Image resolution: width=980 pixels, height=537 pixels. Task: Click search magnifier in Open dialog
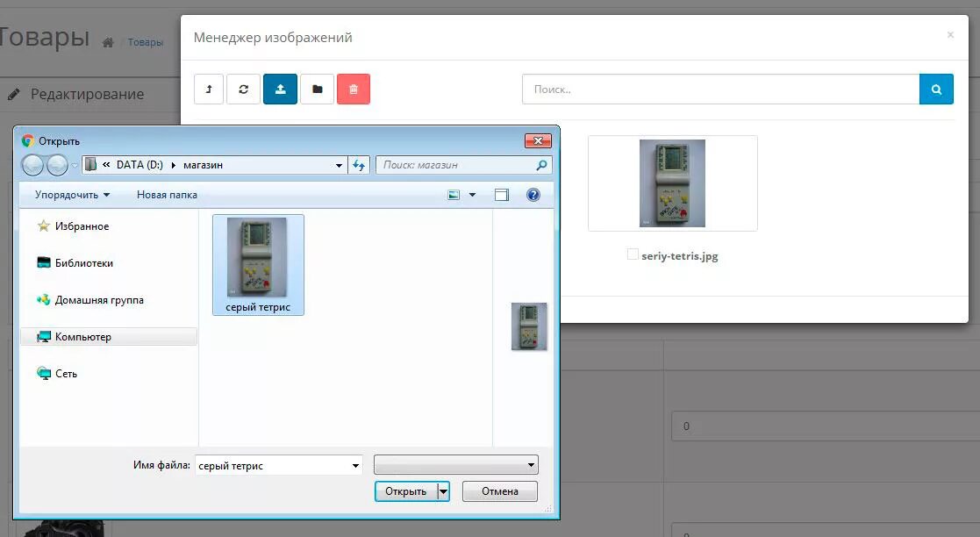click(x=541, y=165)
